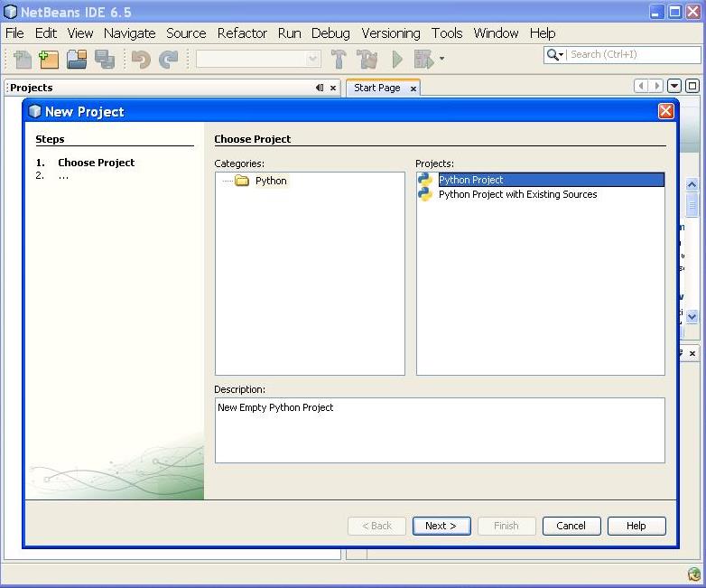Open the Refactor menu
Image resolution: width=706 pixels, height=588 pixels.
pyautogui.click(x=242, y=33)
